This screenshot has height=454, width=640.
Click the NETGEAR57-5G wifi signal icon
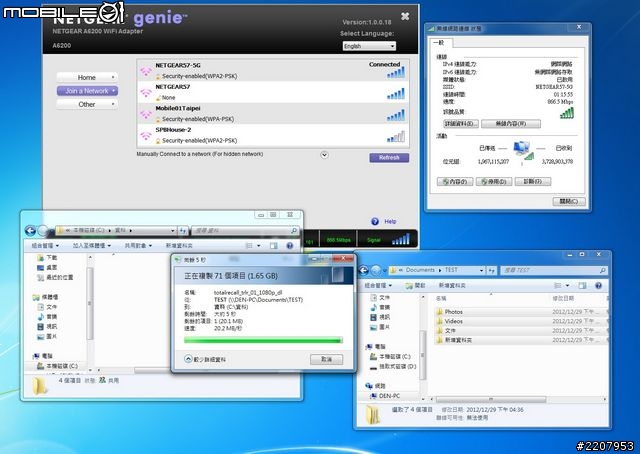click(x=146, y=71)
